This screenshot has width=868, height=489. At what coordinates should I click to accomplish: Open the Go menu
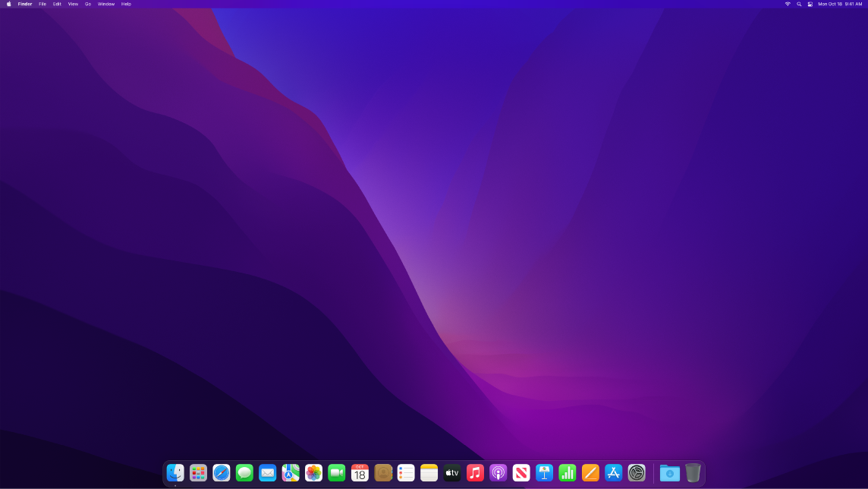point(87,4)
